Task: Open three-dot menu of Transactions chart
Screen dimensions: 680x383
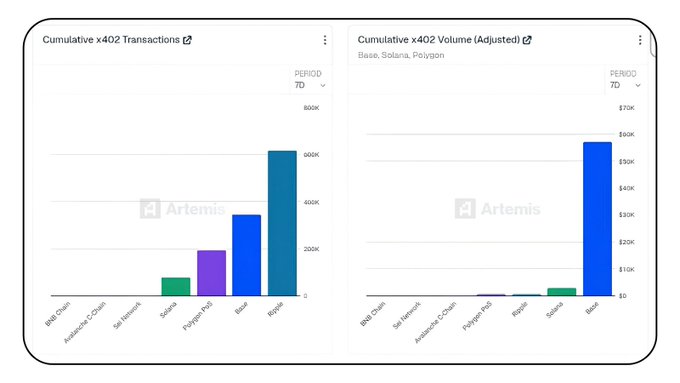Action: pos(325,40)
